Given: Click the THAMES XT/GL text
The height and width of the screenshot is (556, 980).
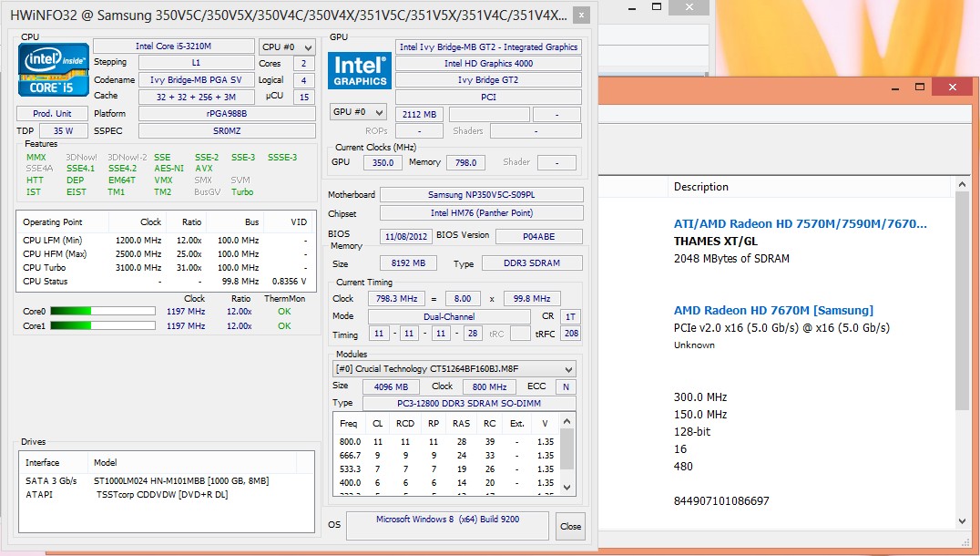Looking at the screenshot, I should point(716,242).
